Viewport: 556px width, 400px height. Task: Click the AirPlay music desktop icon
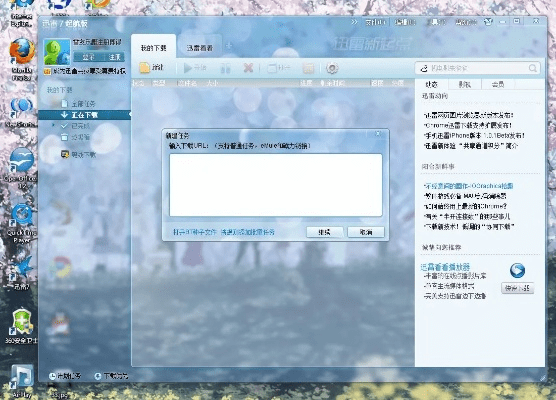click(x=22, y=378)
